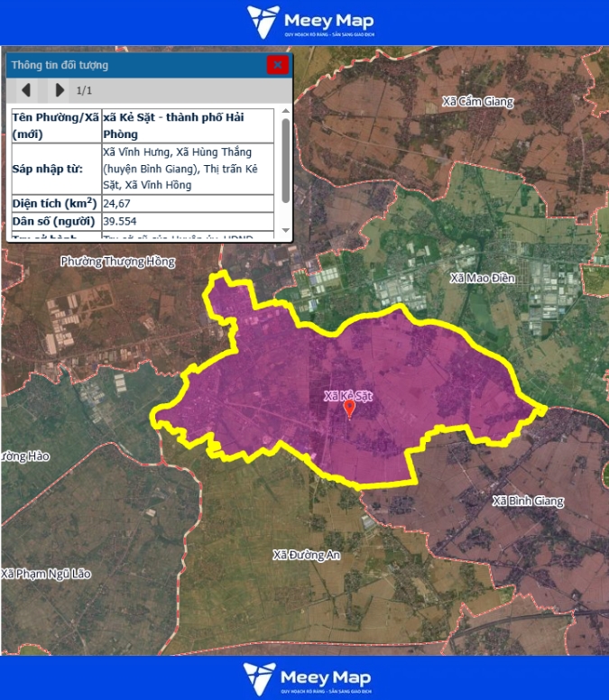Viewport: 609px width, 700px height.
Task: Click the info panel vertical scrollbar thumb
Action: (286, 160)
